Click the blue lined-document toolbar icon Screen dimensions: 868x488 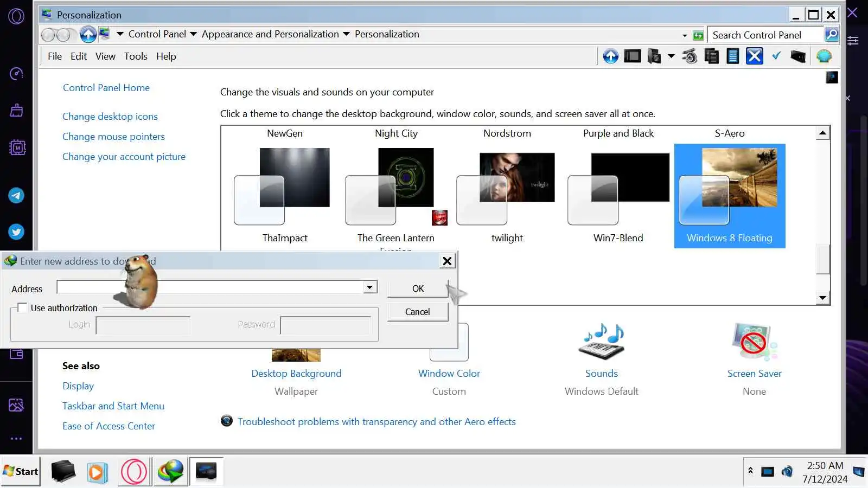tap(733, 56)
